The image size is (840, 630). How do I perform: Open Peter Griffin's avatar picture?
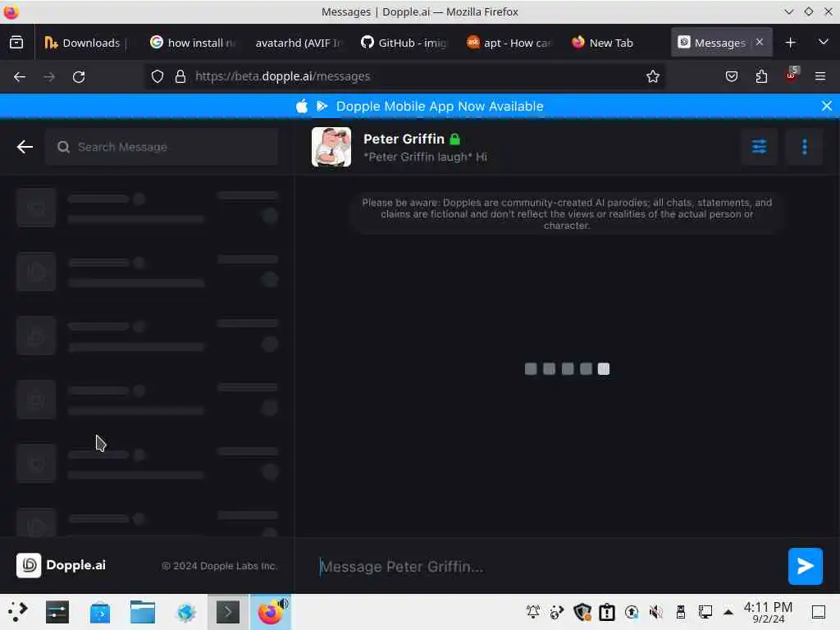(x=331, y=147)
